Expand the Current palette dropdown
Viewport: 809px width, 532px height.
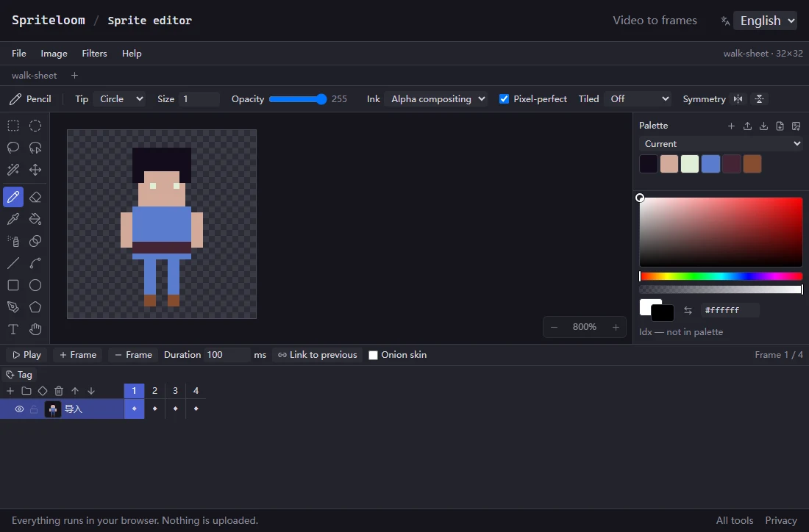click(721, 144)
